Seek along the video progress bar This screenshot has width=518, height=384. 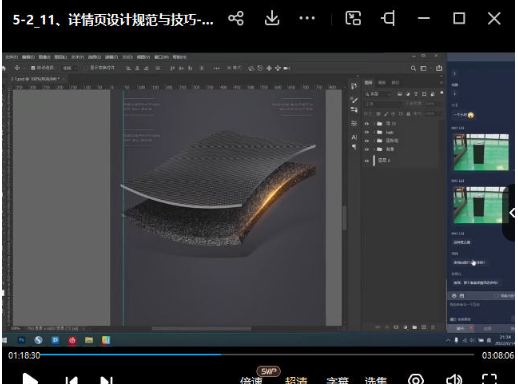tap(257, 355)
